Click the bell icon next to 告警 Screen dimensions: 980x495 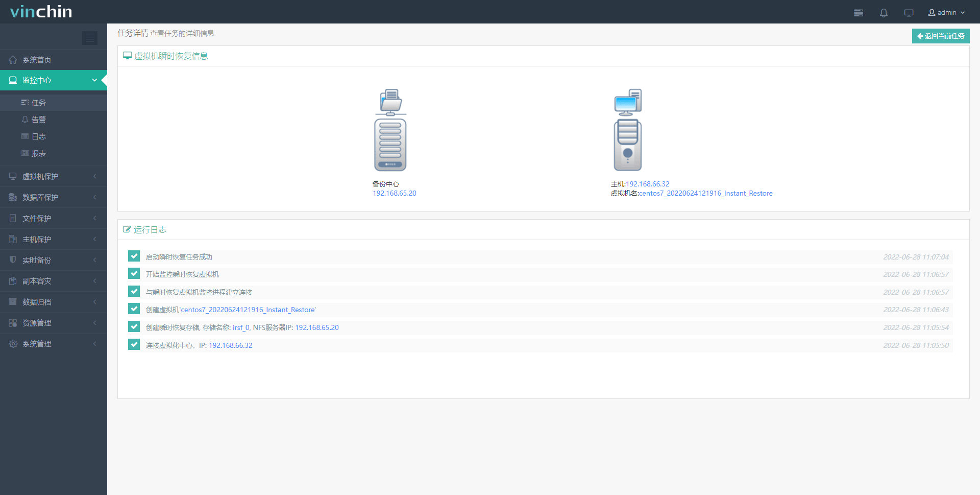24,120
